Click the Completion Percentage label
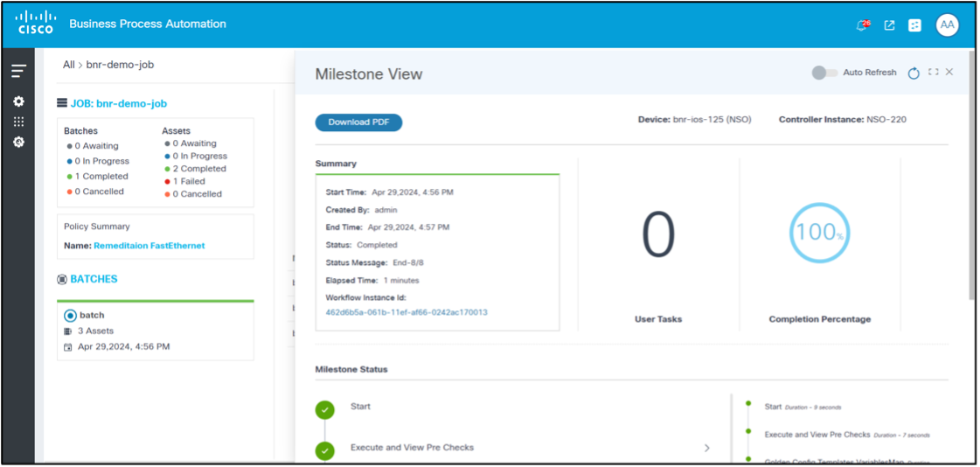Viewport: 980px width, 467px height. (819, 319)
